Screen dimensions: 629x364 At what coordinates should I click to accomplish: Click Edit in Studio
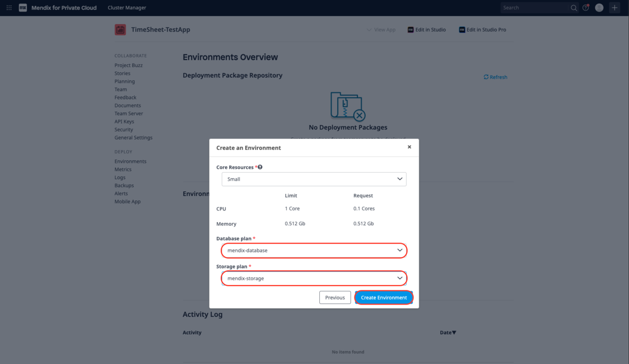(427, 30)
